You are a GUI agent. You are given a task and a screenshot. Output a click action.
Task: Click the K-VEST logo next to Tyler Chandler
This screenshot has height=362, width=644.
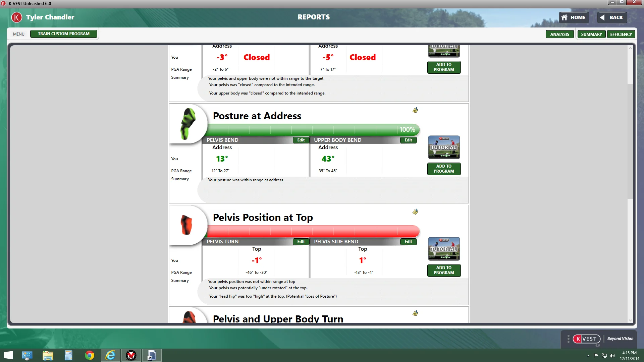[16, 17]
